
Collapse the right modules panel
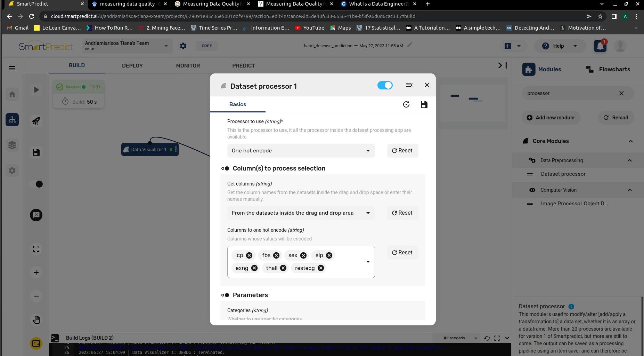[503, 65]
